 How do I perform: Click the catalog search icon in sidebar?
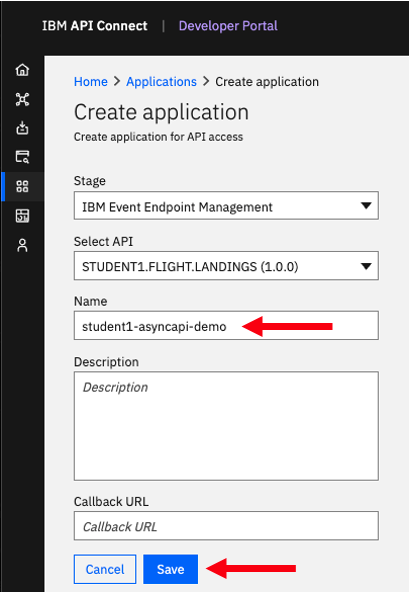coord(22,157)
